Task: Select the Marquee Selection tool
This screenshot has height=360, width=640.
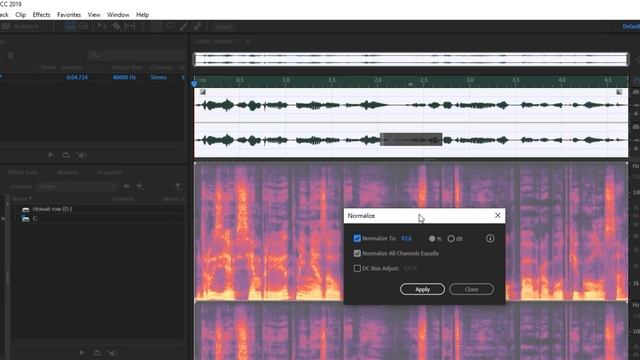Action: click(156, 27)
